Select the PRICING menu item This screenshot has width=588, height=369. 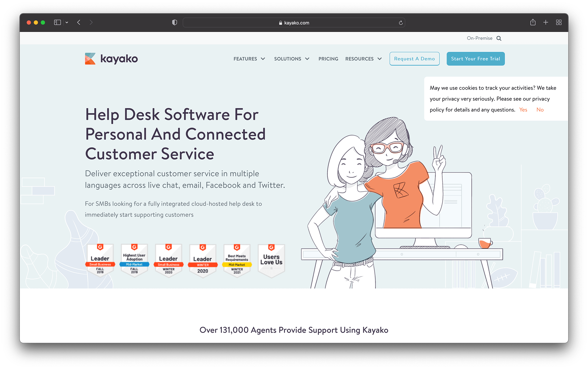pos(328,59)
